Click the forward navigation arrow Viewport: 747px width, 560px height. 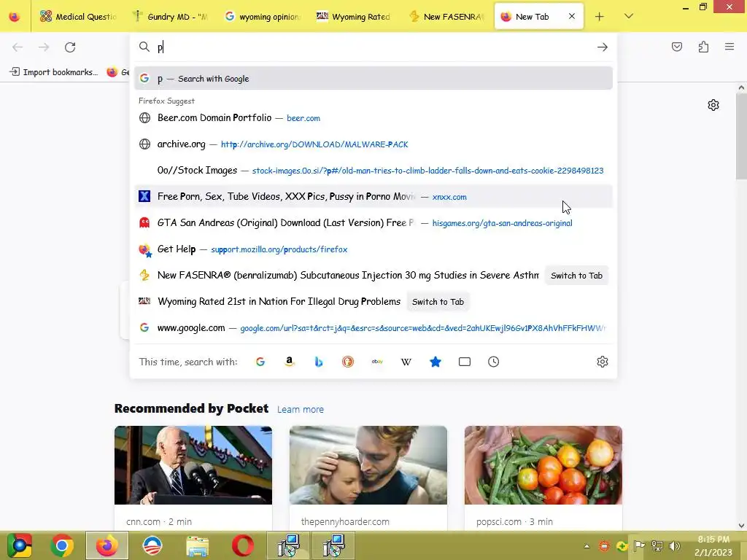point(44,47)
